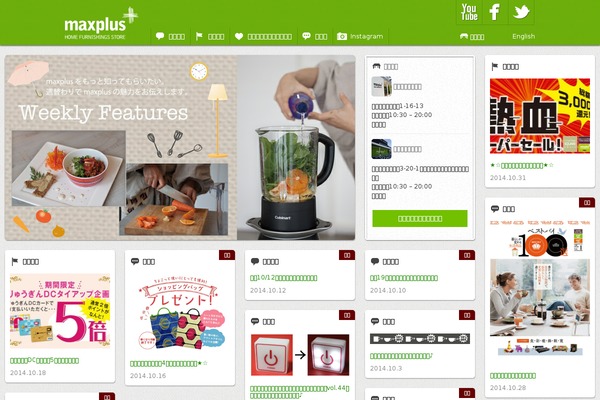Open the Instagram menu item
The width and height of the screenshot is (600, 400).
pyautogui.click(x=360, y=36)
